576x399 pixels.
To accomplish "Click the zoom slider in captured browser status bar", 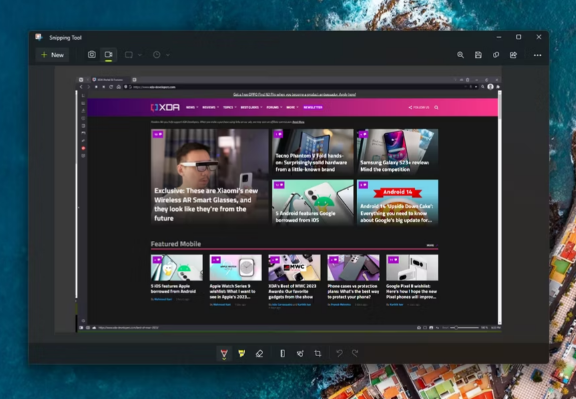I will [465, 327].
